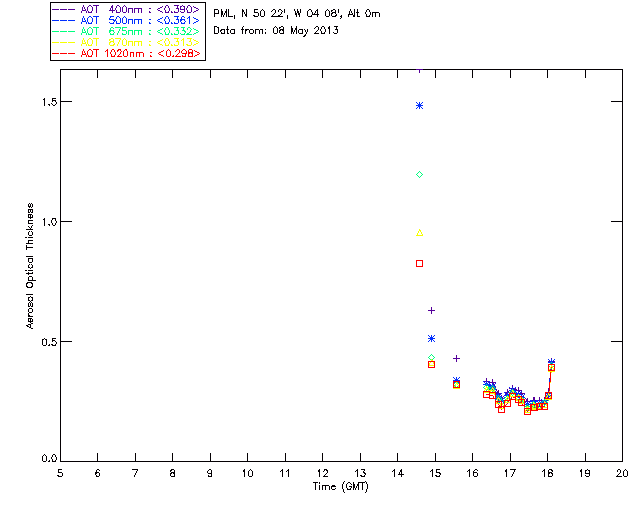Click the y-axis tick label 1.0

pos(49,222)
